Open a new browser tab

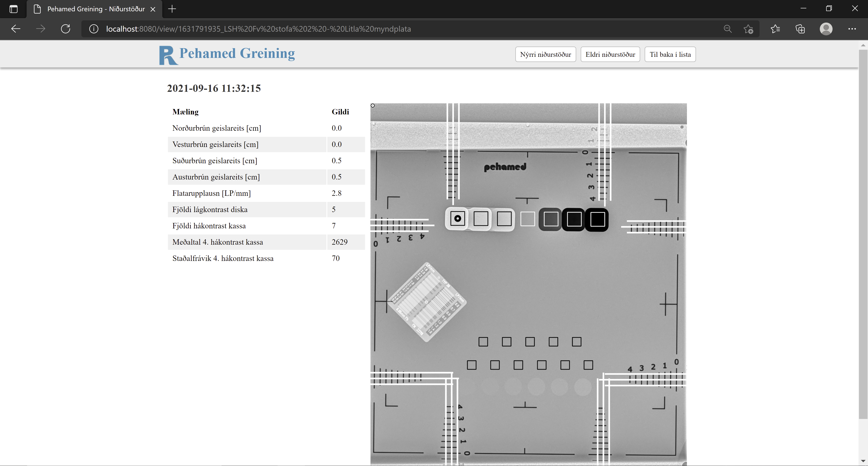coord(172,9)
